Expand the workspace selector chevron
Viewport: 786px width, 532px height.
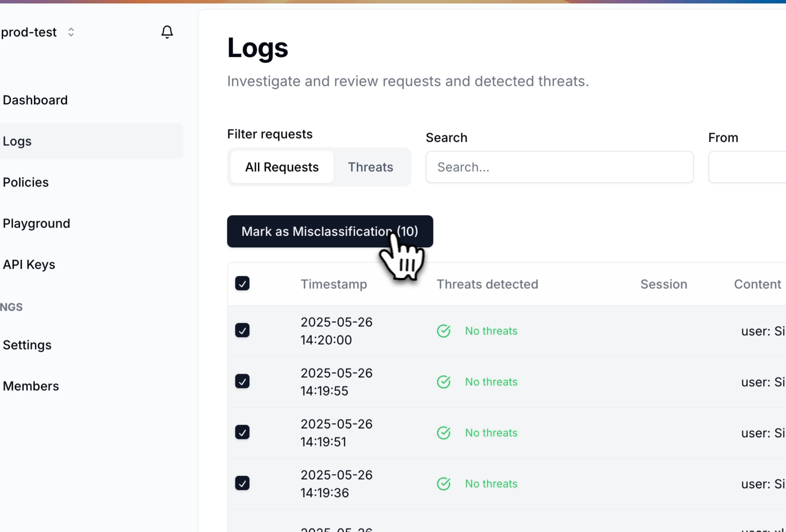point(71,32)
